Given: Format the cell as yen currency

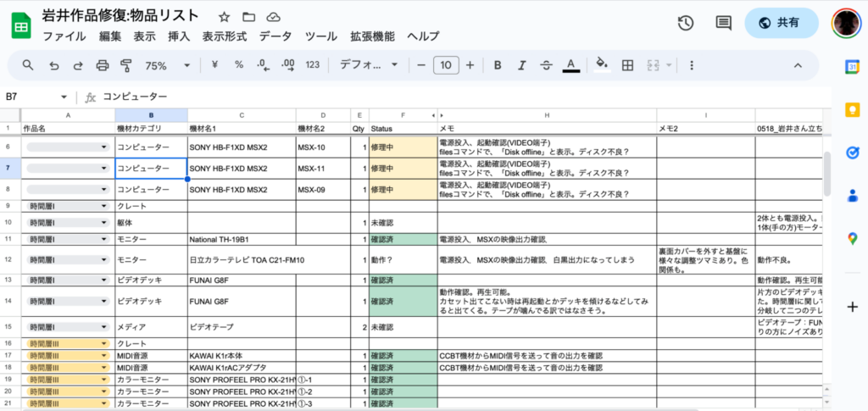Looking at the screenshot, I should click(214, 64).
